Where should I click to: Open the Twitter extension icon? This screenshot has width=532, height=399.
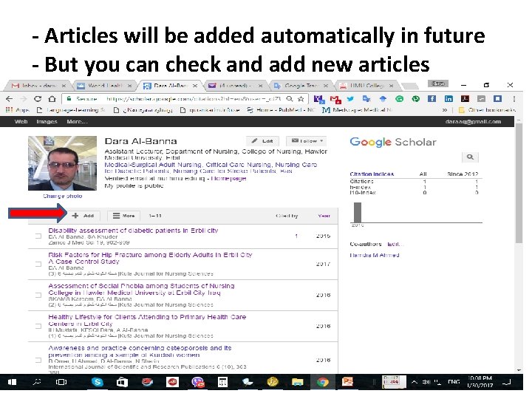click(350, 99)
